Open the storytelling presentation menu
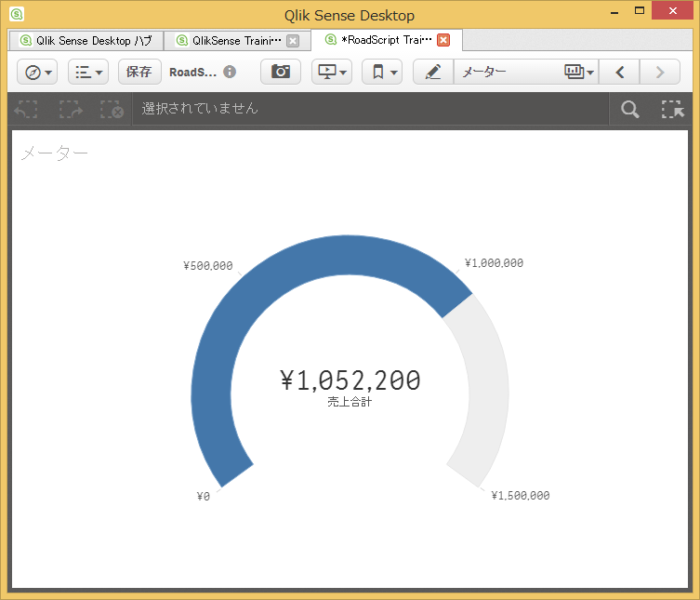Viewport: 700px width, 600px height. [x=331, y=72]
